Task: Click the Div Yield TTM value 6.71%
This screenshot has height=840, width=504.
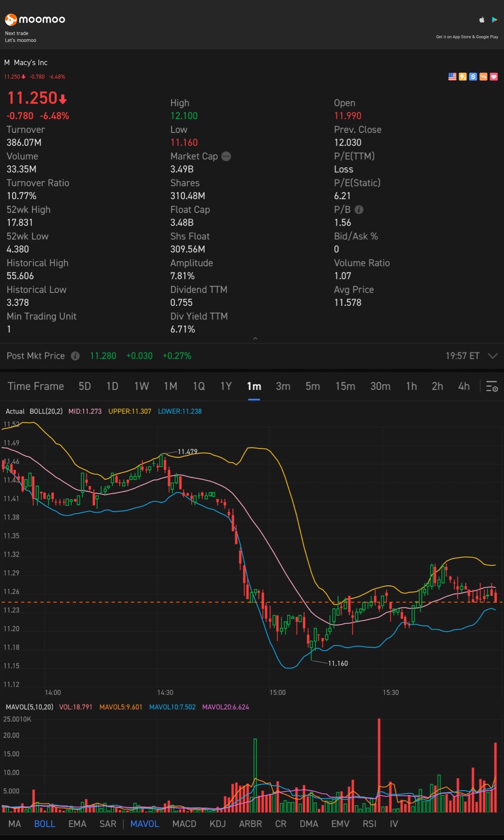Action: 183,329
